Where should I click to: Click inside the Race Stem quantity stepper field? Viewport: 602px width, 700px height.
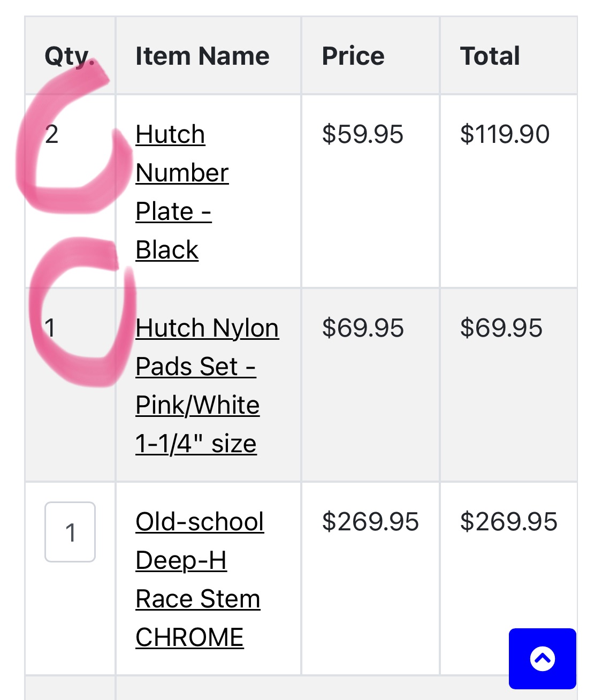coord(70,530)
